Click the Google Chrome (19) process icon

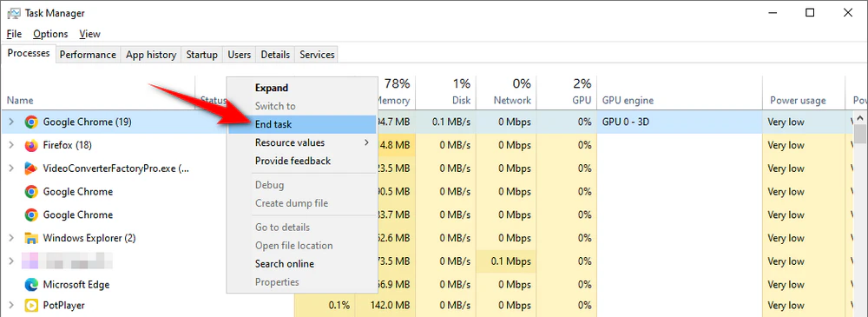pyautogui.click(x=31, y=122)
